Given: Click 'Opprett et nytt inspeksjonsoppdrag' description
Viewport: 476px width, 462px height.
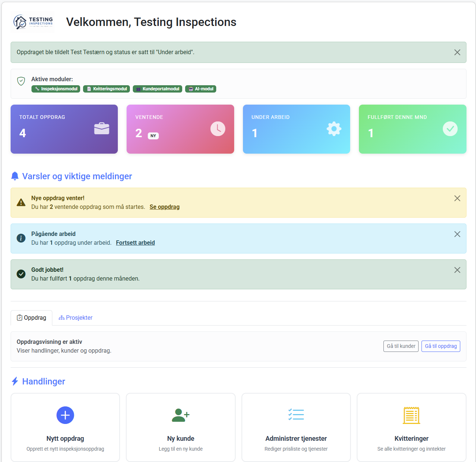Looking at the screenshot, I should 65,449.
